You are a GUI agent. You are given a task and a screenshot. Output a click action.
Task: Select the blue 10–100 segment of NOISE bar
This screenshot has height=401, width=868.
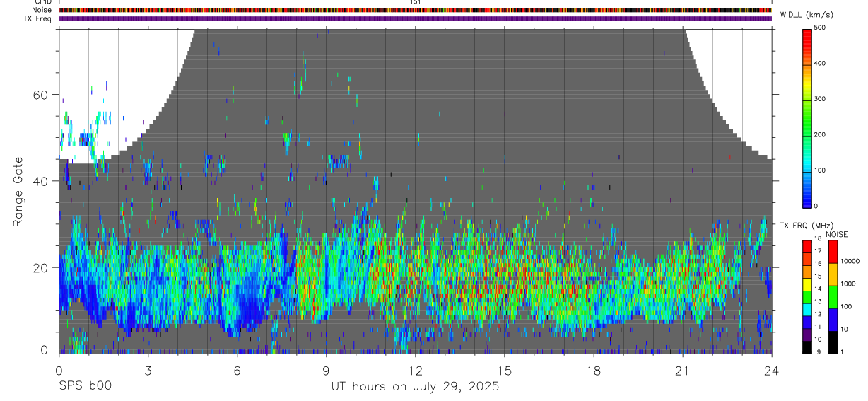(832, 320)
